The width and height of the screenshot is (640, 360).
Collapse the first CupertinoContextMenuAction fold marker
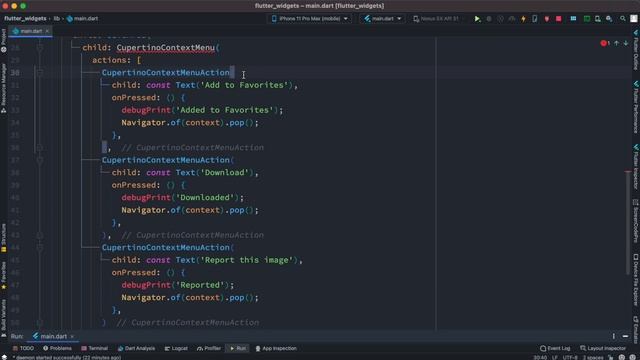click(40, 73)
